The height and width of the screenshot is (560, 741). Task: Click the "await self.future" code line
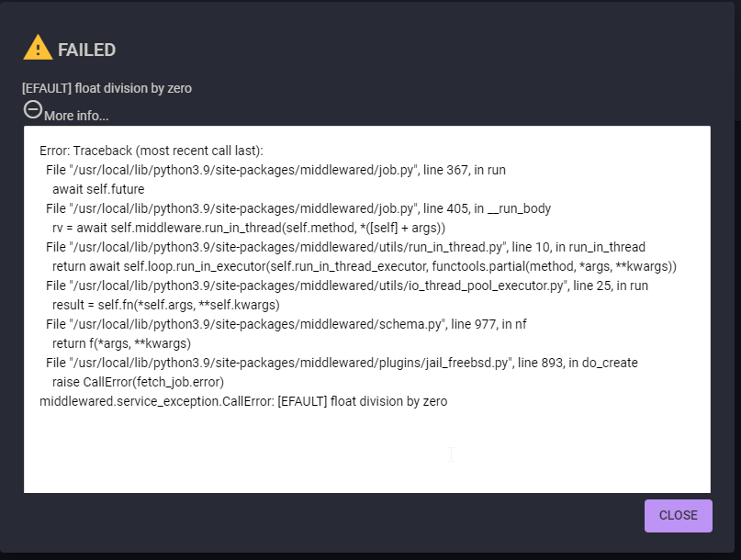tap(98, 189)
